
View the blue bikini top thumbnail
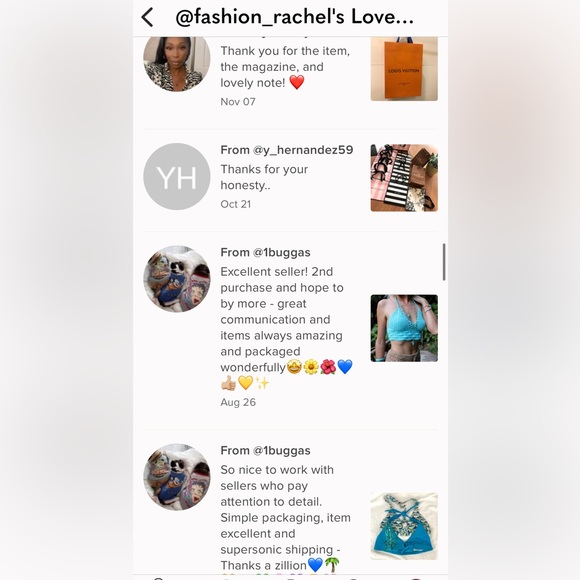pos(404,526)
